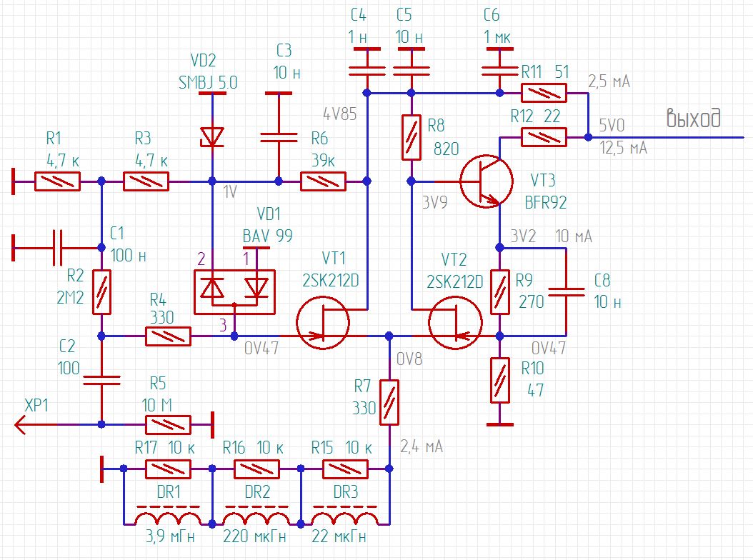This screenshot has width=753, height=560.
Task: Select the R10 47 resistor symbol
Action: click(x=499, y=380)
